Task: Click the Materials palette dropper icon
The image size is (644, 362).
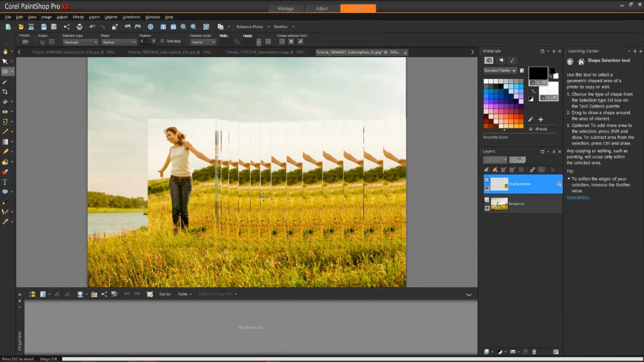Action: pyautogui.click(x=531, y=119)
